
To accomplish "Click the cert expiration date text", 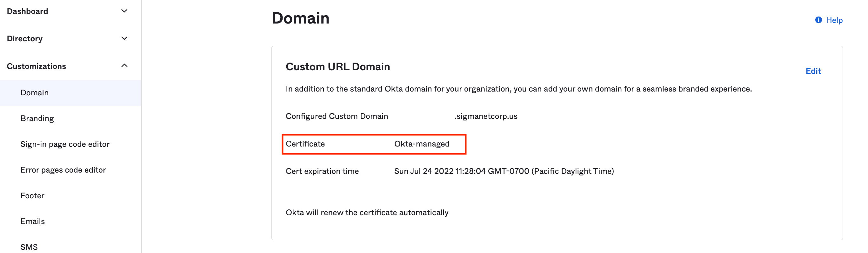I will tap(504, 171).
